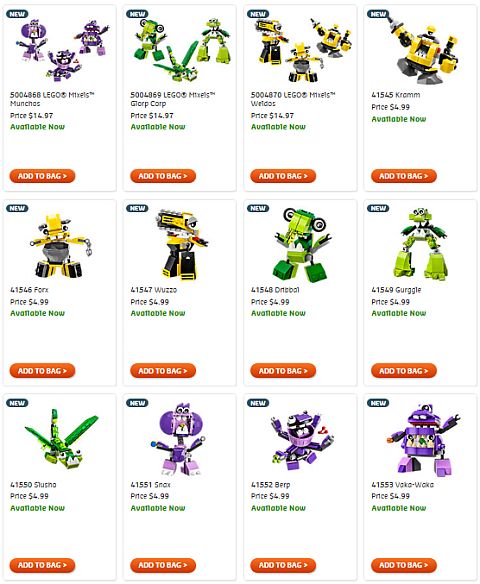Screen dimensions: 480x584
Task: Add 41549 Gurggle to bag
Action: point(404,371)
